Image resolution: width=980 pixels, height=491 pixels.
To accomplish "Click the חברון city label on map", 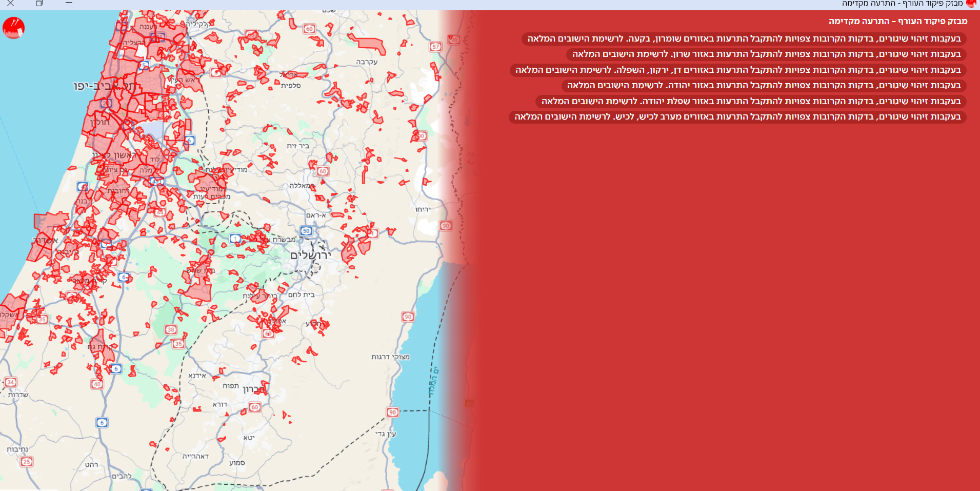I will 255,389.
